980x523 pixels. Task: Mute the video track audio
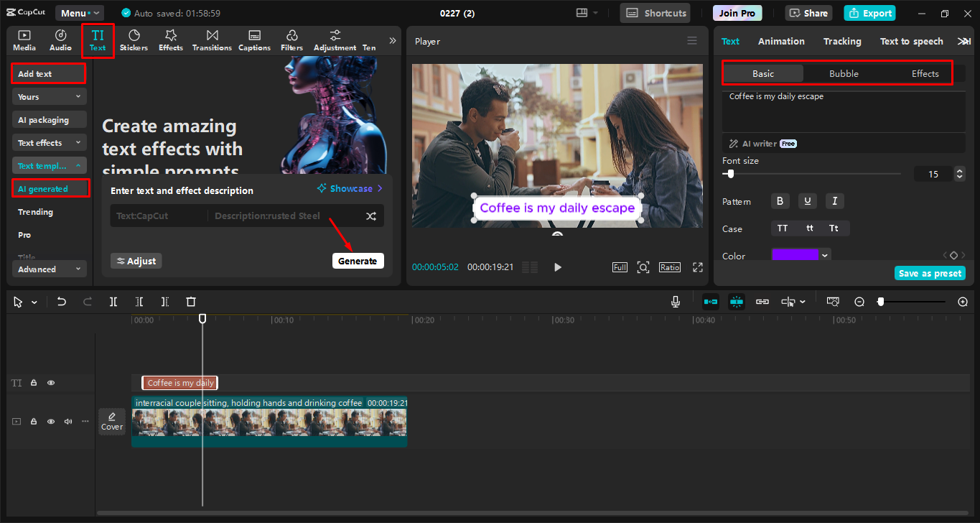click(x=67, y=421)
